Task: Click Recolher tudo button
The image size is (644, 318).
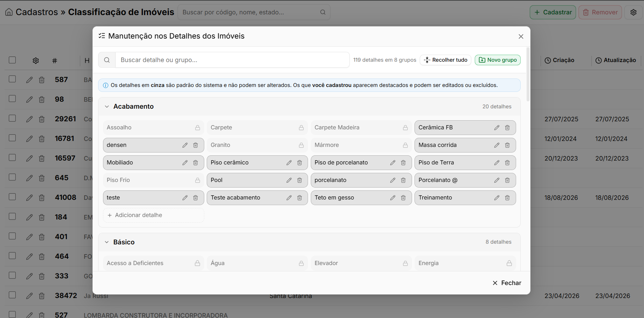Action: [x=445, y=60]
